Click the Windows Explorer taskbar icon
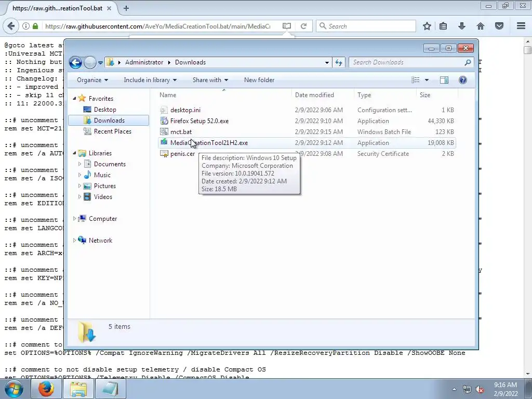The image size is (532, 399). (78, 389)
